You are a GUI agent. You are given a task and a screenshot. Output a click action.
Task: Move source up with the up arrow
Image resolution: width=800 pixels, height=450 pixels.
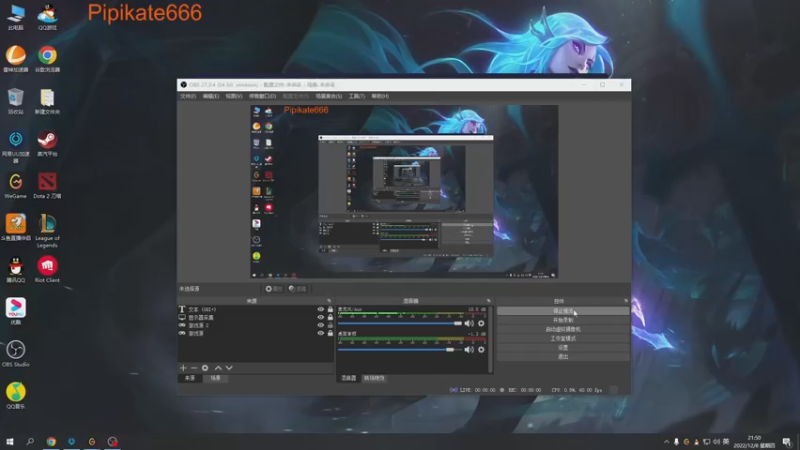(218, 368)
